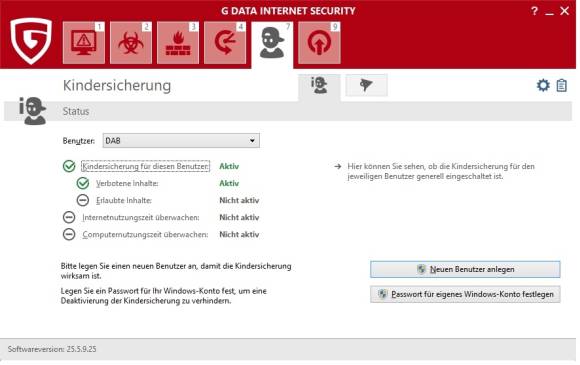Click Passwort für eigenes Windows-Konto festlegen
The width and height of the screenshot is (580, 365).
[x=465, y=294]
